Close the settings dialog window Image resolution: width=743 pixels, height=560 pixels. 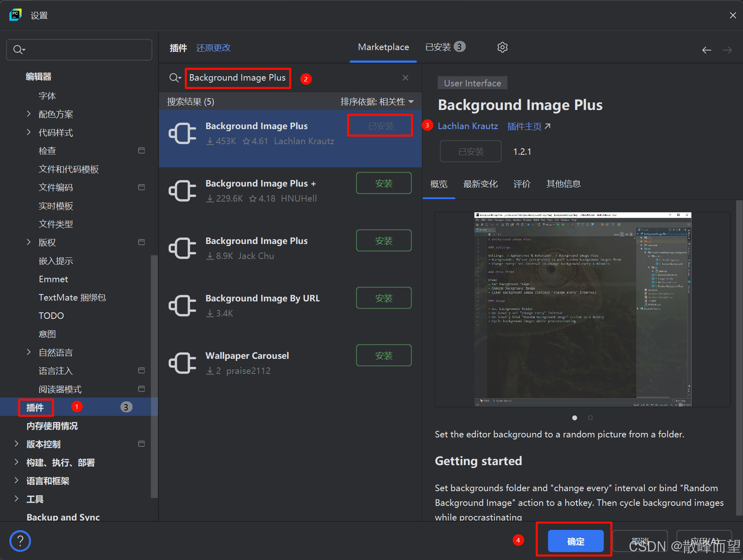tap(733, 15)
